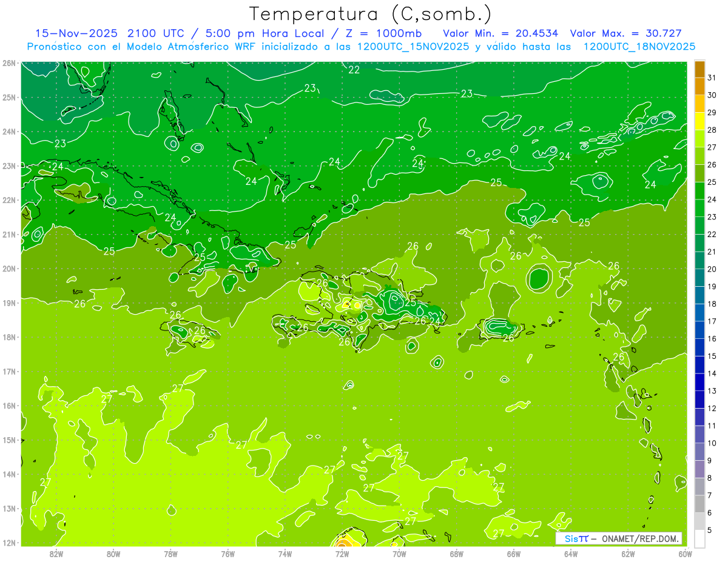
Task: Click the yellow legend swatch between 28 and 29
Action: [x=699, y=121]
